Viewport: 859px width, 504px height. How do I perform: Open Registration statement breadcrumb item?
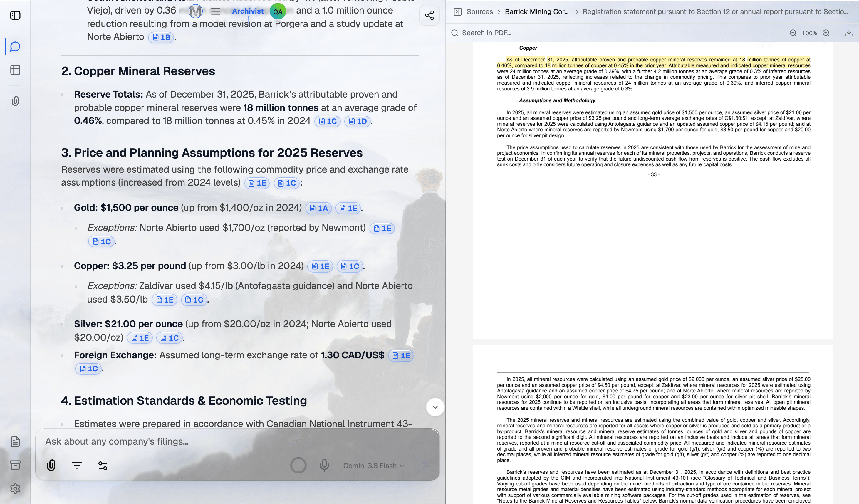tap(715, 12)
